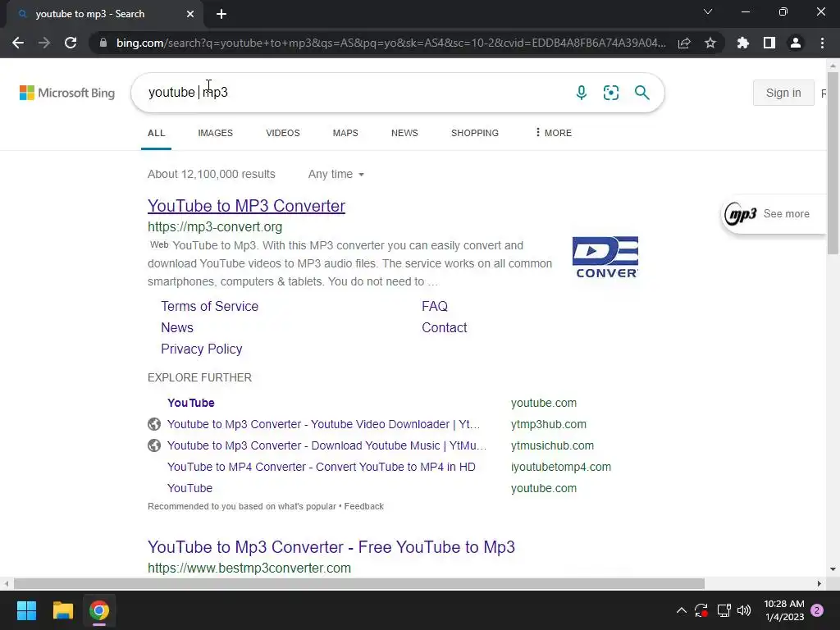Click the iyoutubetomp4.com domain text

tap(561, 467)
